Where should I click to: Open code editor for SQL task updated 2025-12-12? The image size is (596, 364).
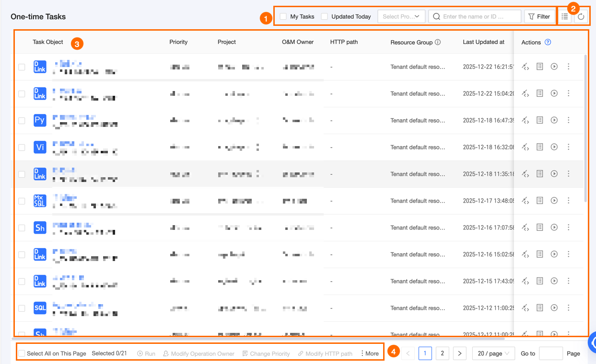[526, 308]
